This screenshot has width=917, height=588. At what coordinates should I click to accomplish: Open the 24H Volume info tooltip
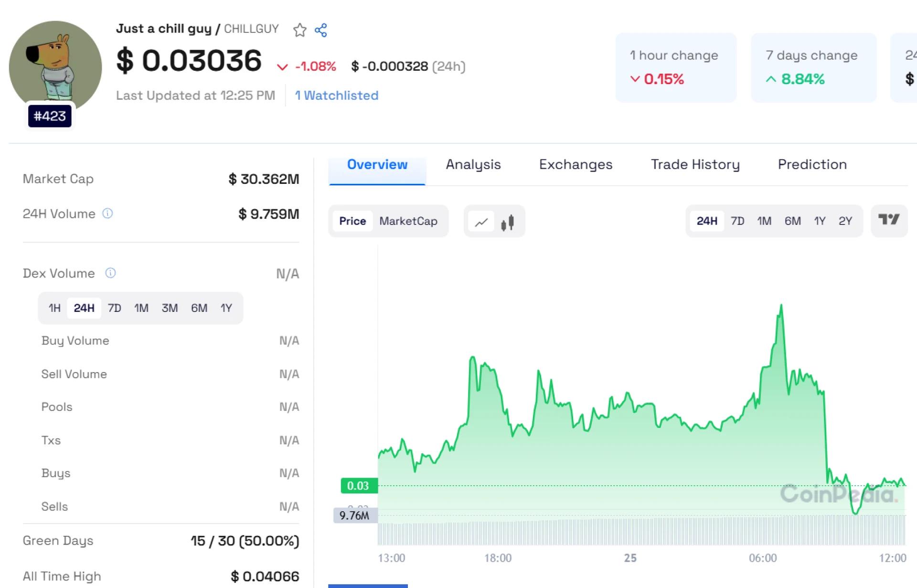(107, 214)
